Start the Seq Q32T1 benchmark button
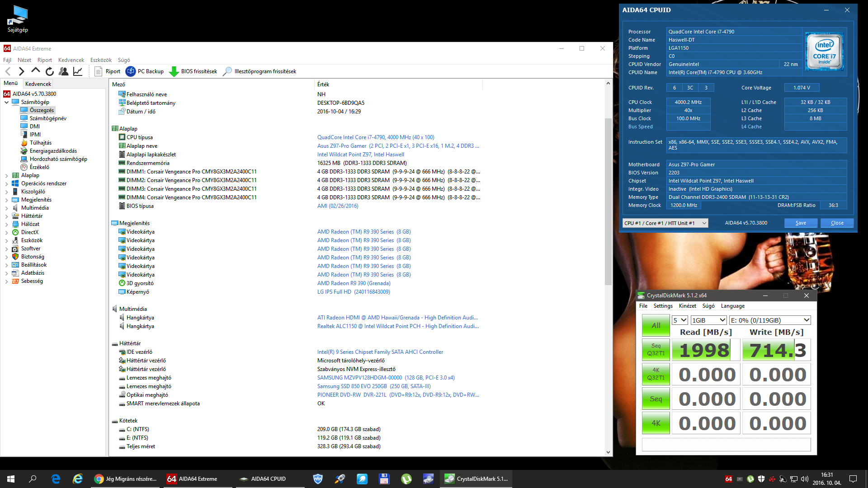The width and height of the screenshot is (868, 488). click(x=656, y=350)
